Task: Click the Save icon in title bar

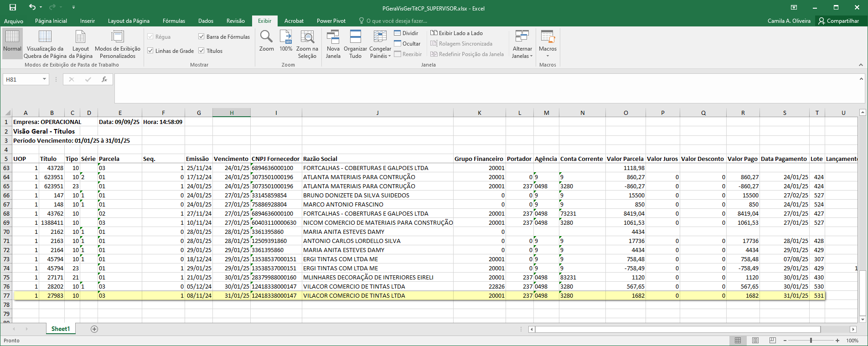Action: pyautogui.click(x=13, y=7)
